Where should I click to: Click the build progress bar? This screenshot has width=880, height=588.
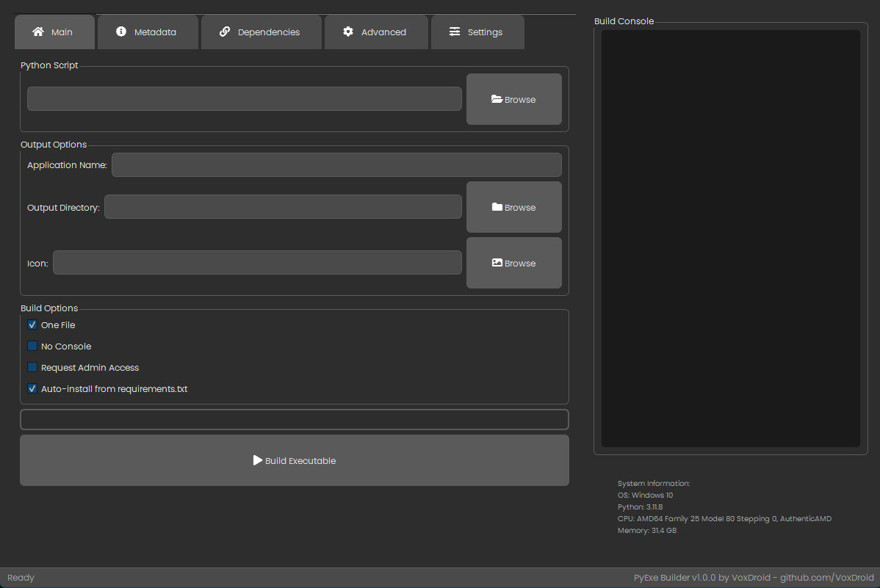coord(294,419)
